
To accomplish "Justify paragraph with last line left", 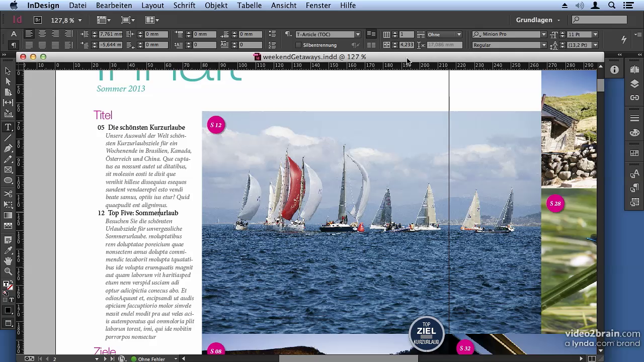I will pyautogui.click(x=30, y=45).
